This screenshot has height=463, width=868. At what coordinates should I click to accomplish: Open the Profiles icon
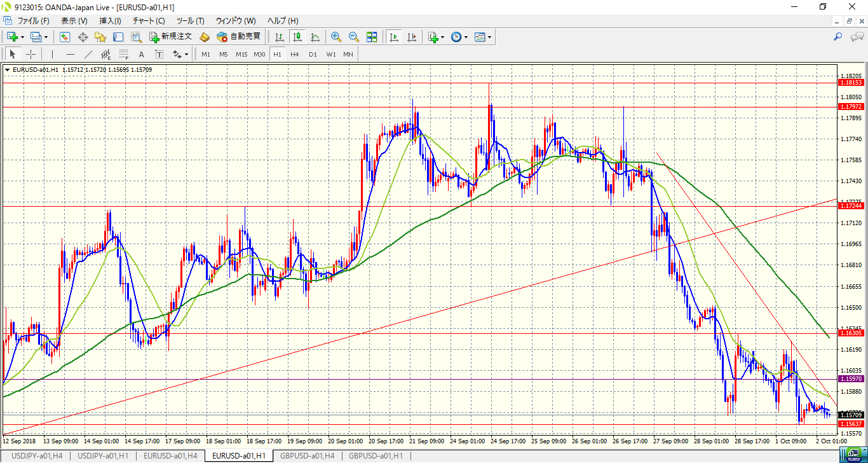point(36,37)
